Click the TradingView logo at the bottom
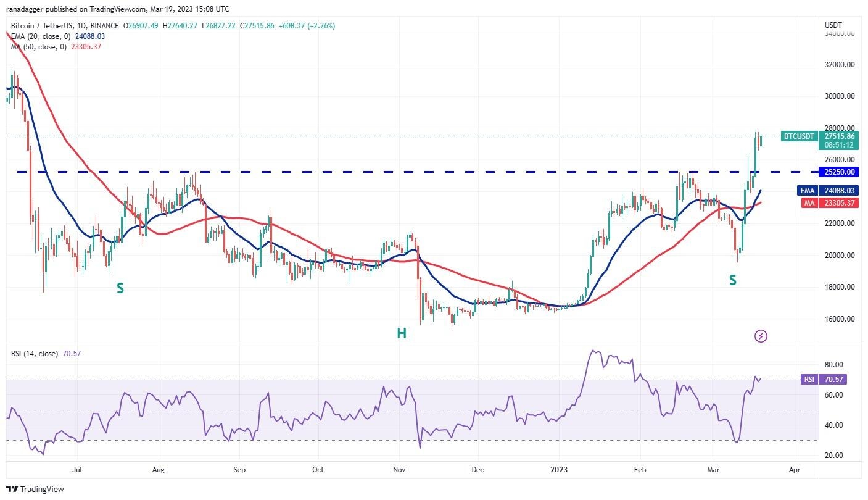 [x=35, y=489]
